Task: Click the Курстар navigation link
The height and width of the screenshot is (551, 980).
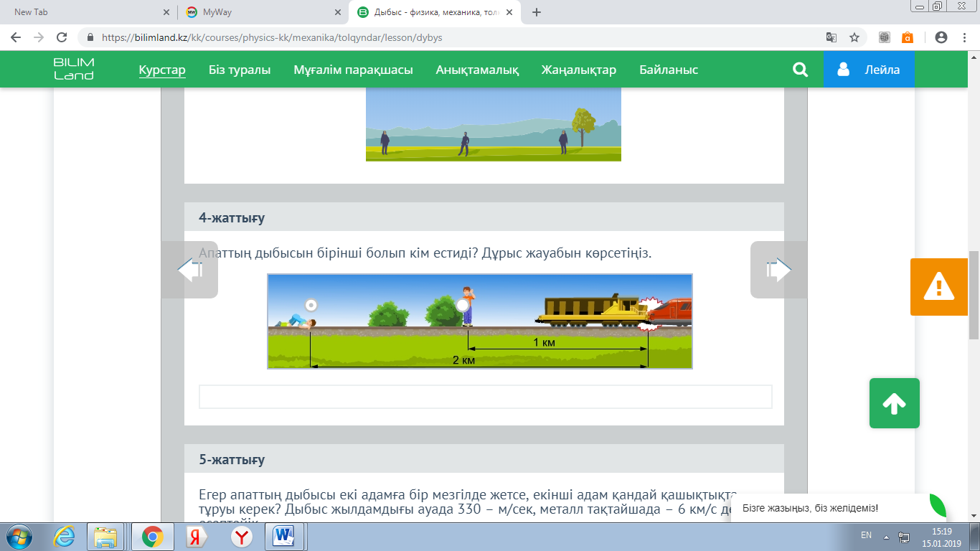Action: pyautogui.click(x=162, y=70)
